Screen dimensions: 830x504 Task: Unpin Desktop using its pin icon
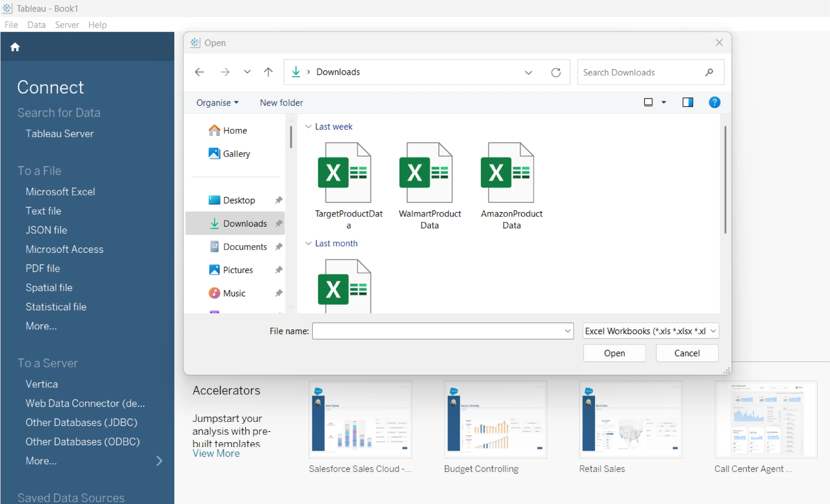[279, 200]
